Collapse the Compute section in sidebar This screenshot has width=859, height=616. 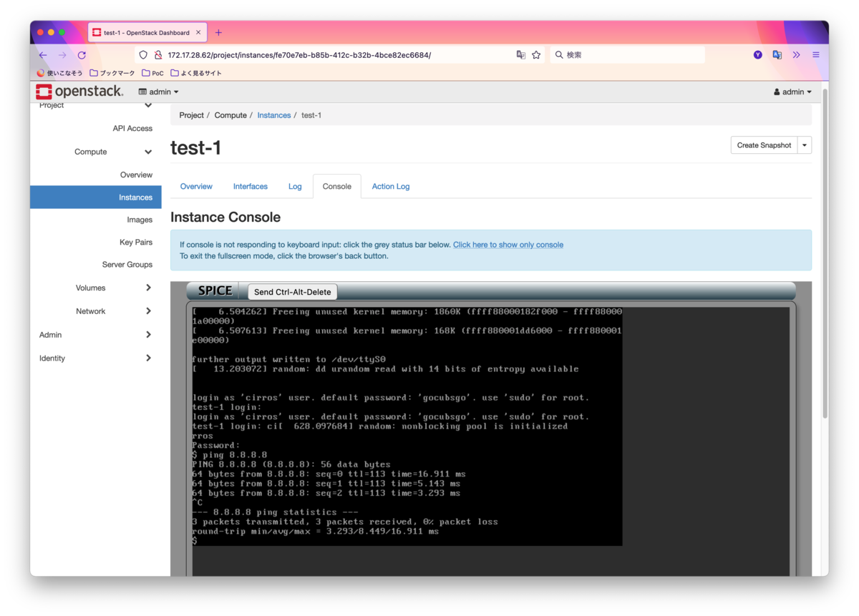[x=148, y=152]
